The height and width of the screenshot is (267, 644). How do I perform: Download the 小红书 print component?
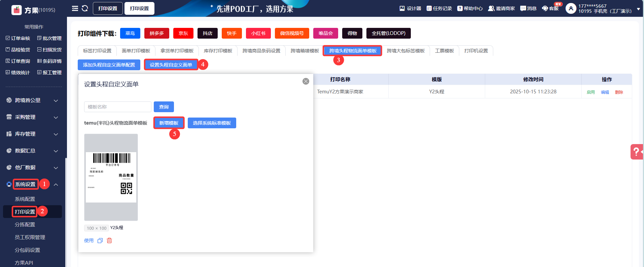pos(258,33)
